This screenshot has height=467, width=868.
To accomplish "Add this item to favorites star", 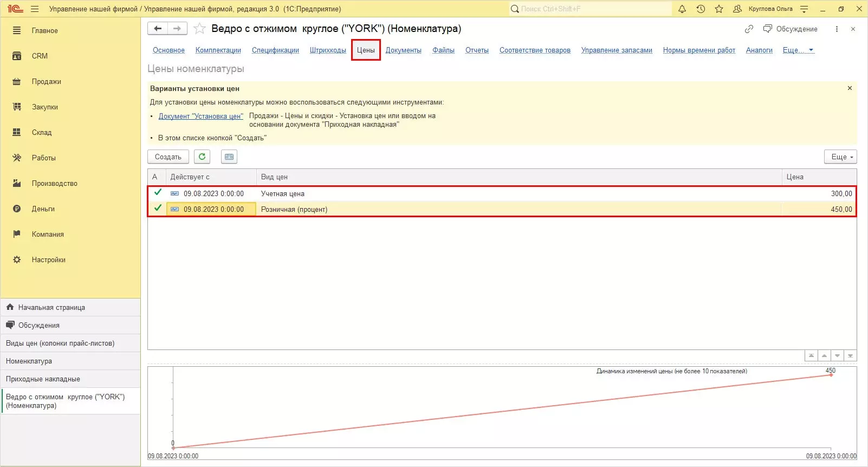I will click(200, 29).
